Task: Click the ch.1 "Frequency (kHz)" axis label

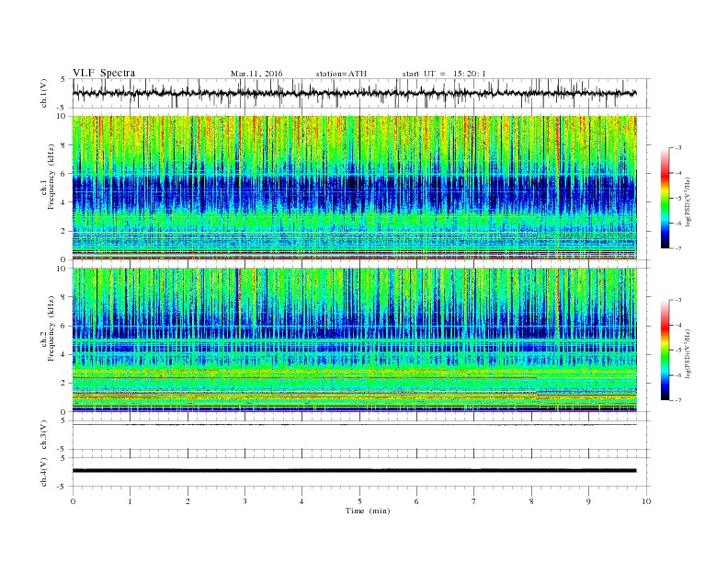Action: (51, 177)
